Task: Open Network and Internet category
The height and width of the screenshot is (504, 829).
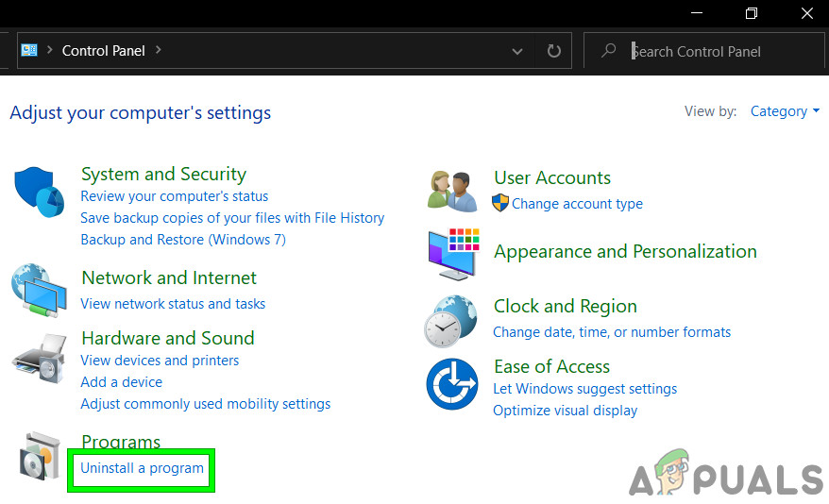Action: [169, 277]
